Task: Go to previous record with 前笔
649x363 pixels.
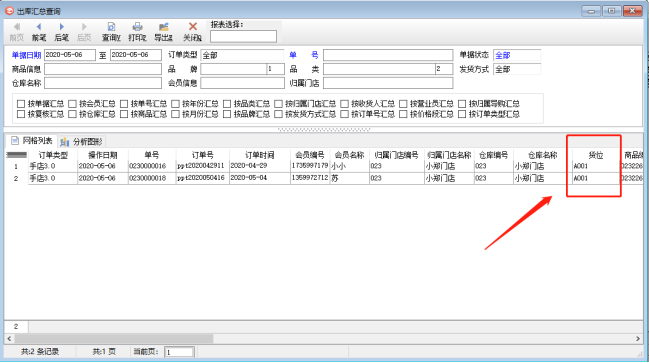Action: coord(39,32)
